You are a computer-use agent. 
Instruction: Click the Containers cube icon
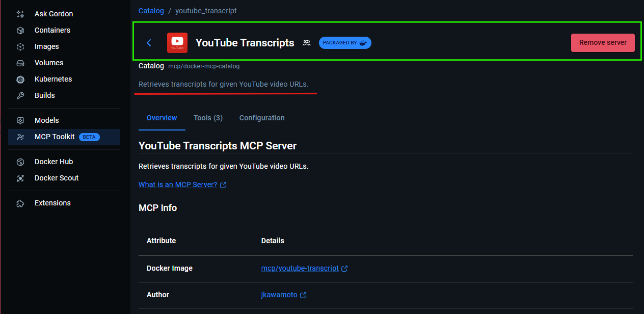pyautogui.click(x=20, y=30)
